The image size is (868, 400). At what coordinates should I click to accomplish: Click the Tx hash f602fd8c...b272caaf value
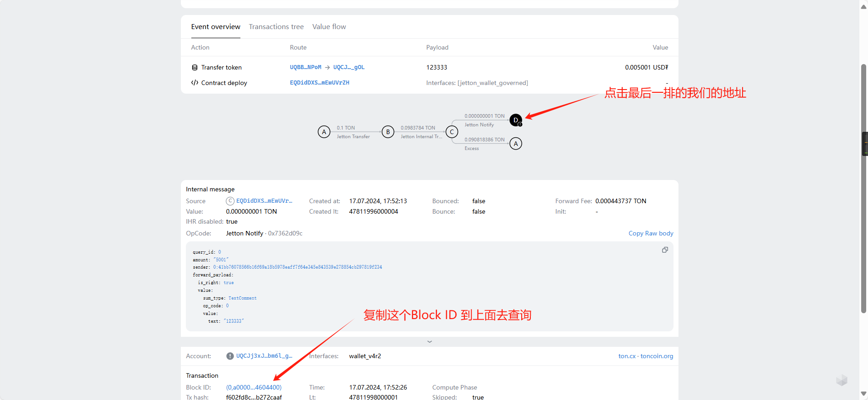tap(254, 397)
